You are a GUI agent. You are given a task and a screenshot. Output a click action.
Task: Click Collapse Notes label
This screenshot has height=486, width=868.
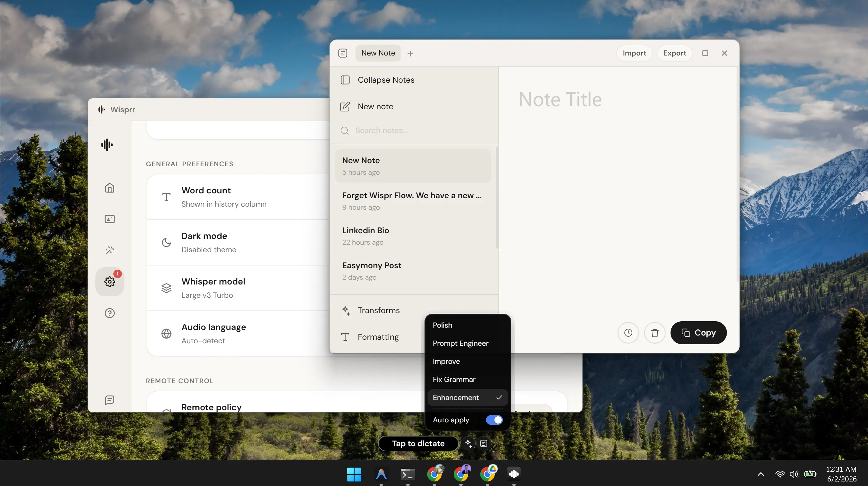coord(386,80)
